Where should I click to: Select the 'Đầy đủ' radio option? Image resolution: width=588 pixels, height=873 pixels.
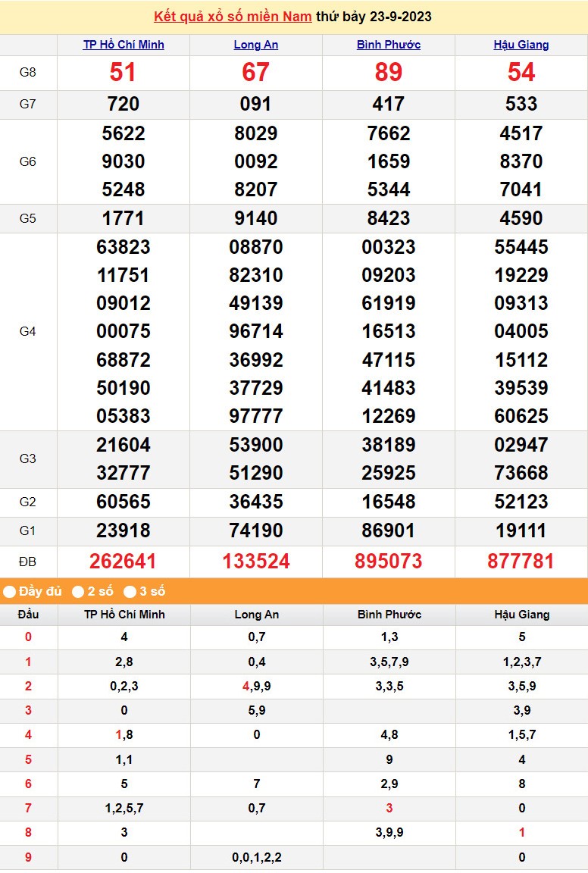coord(10,591)
